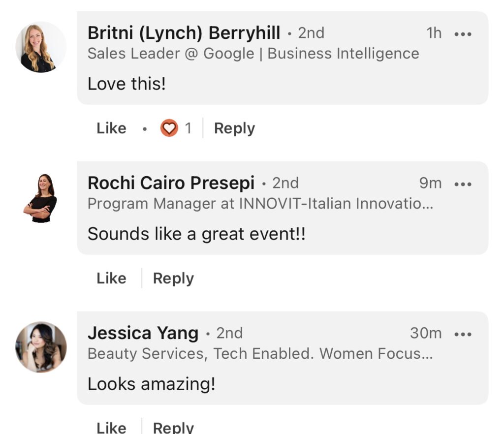Open three-dot menu on Rochi's comment
This screenshot has width=504, height=434.
point(463,184)
